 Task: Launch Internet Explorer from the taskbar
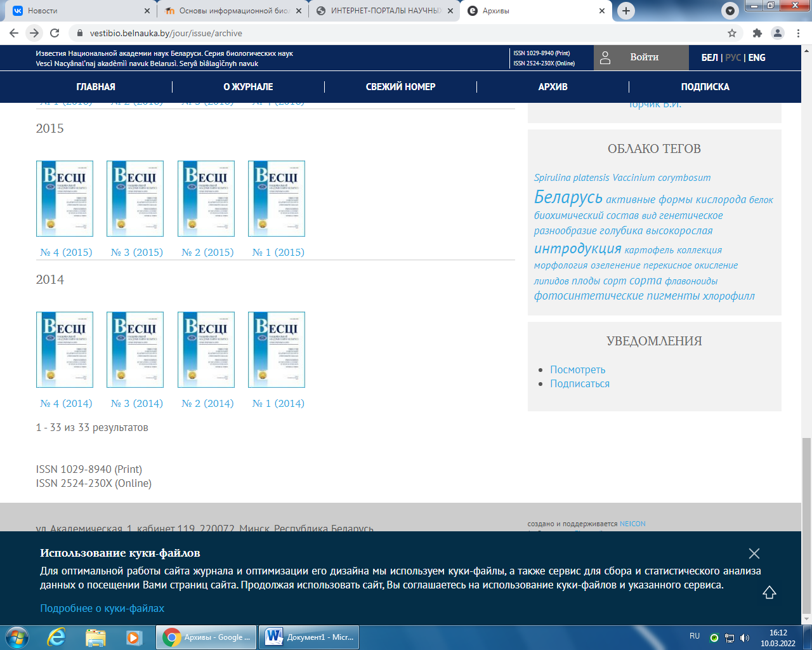coord(56,637)
